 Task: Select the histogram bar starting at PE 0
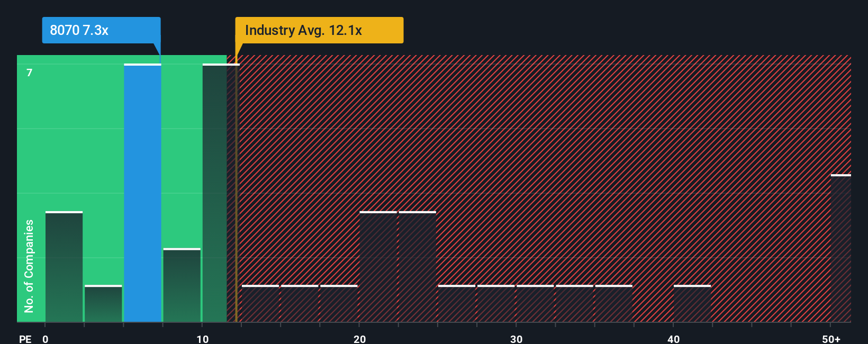pos(64,267)
